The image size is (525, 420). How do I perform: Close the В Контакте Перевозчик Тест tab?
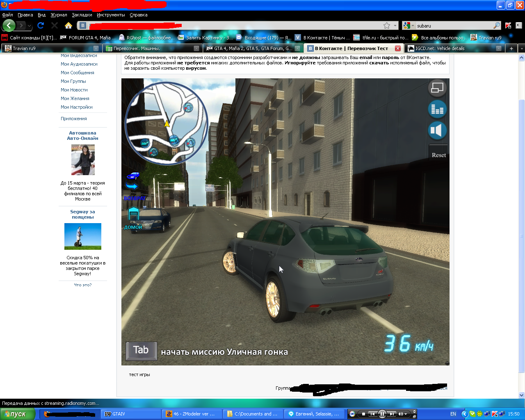[x=397, y=48]
